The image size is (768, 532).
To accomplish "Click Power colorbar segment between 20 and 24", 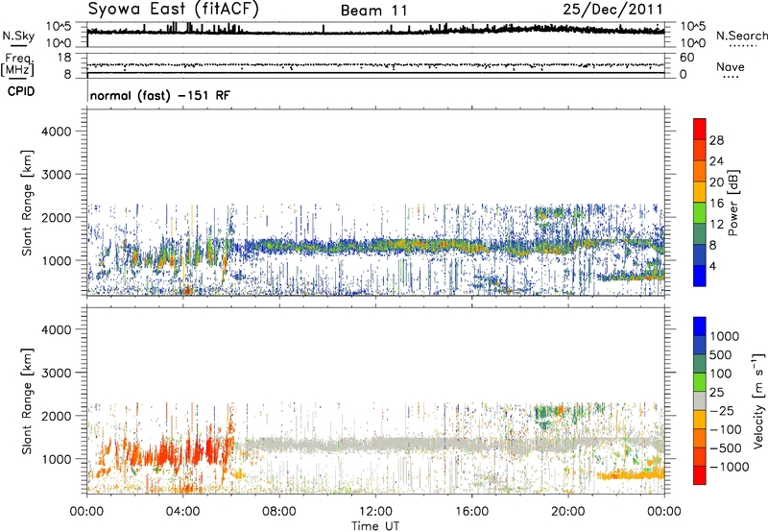I will [700, 171].
